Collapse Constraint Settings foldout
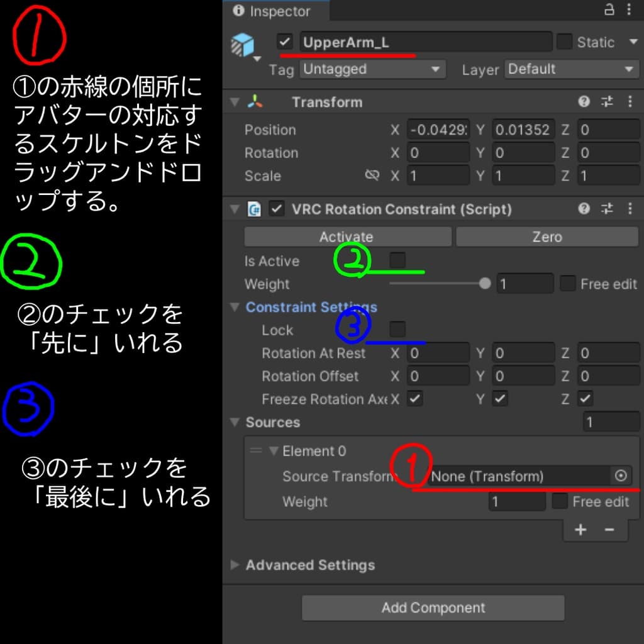The width and height of the screenshot is (644, 644). 235,307
